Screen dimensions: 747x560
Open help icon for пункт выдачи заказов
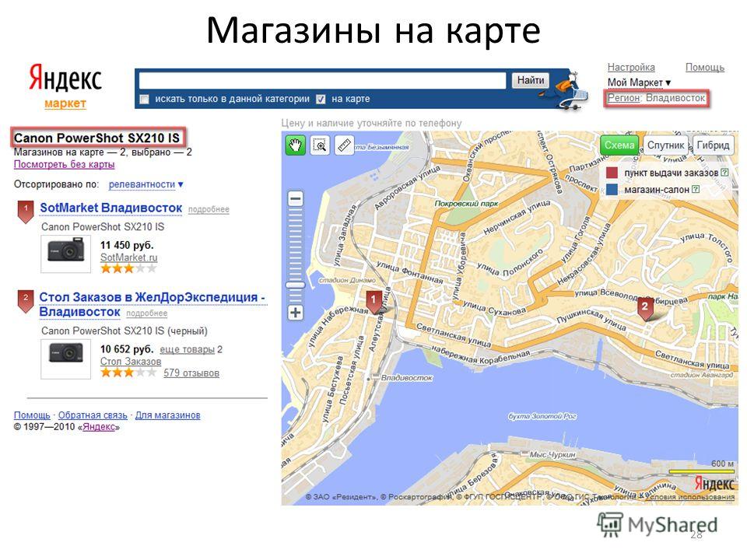point(724,173)
